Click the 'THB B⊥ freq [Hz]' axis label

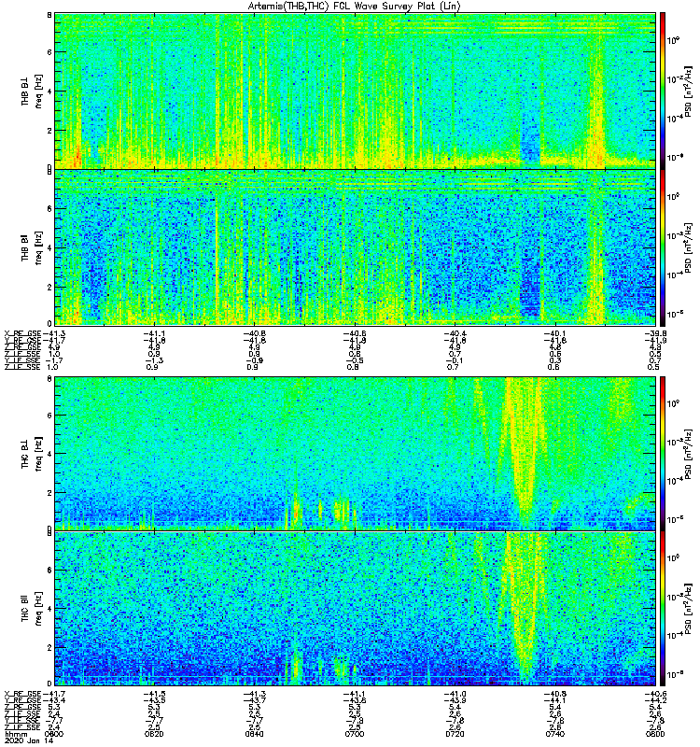[32, 91]
